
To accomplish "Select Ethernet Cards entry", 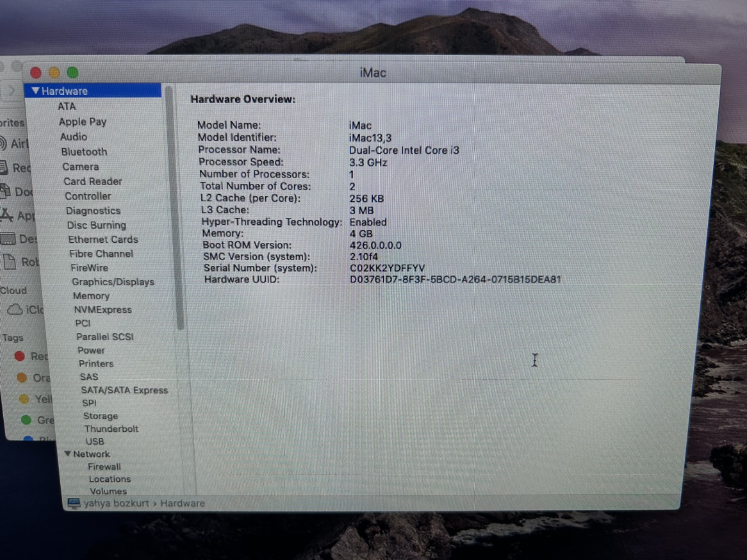I will 103,239.
